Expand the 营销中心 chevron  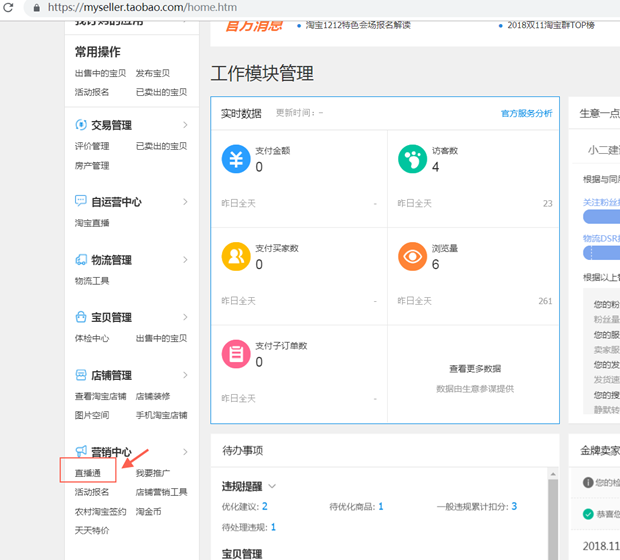click(x=185, y=452)
